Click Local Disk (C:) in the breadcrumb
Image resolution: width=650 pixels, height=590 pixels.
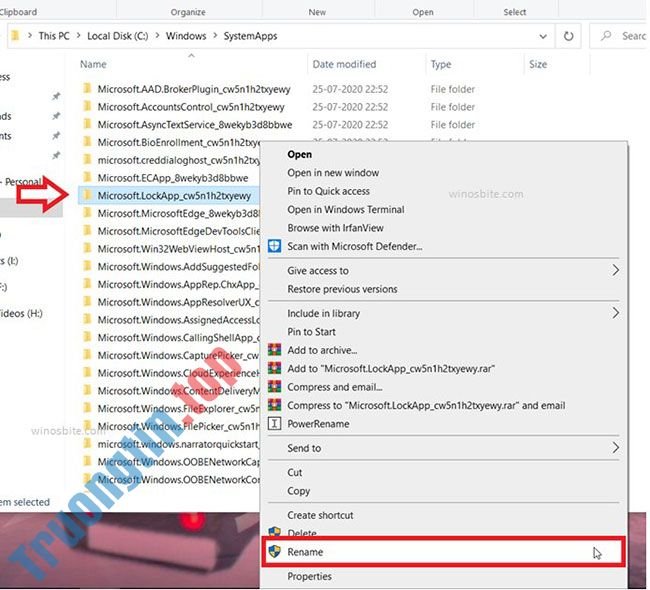click(x=117, y=36)
